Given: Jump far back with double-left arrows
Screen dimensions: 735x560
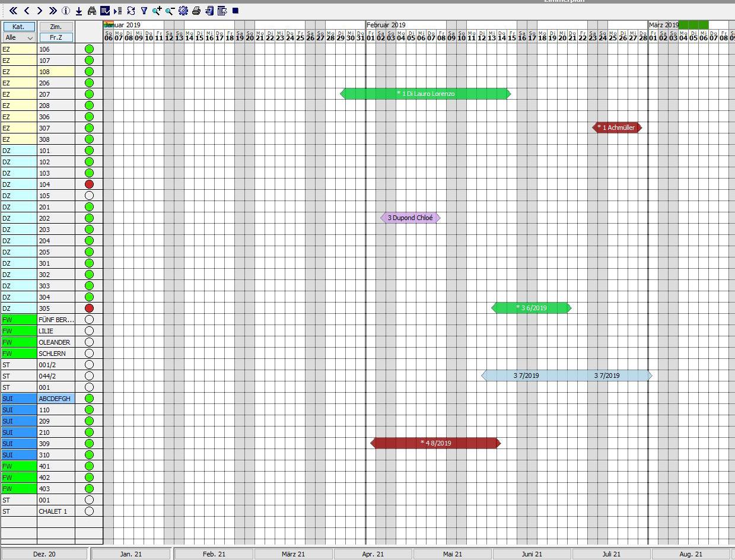Looking at the screenshot, I should point(13,11).
